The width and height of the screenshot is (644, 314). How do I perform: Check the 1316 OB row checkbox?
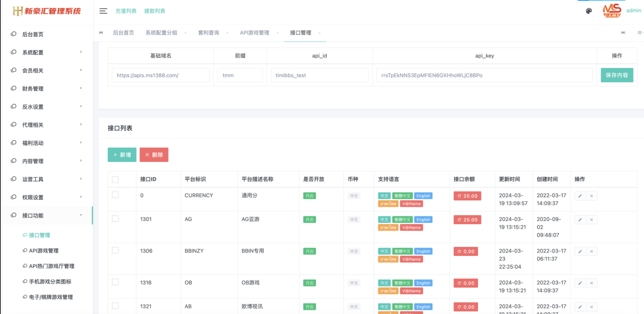(115, 282)
